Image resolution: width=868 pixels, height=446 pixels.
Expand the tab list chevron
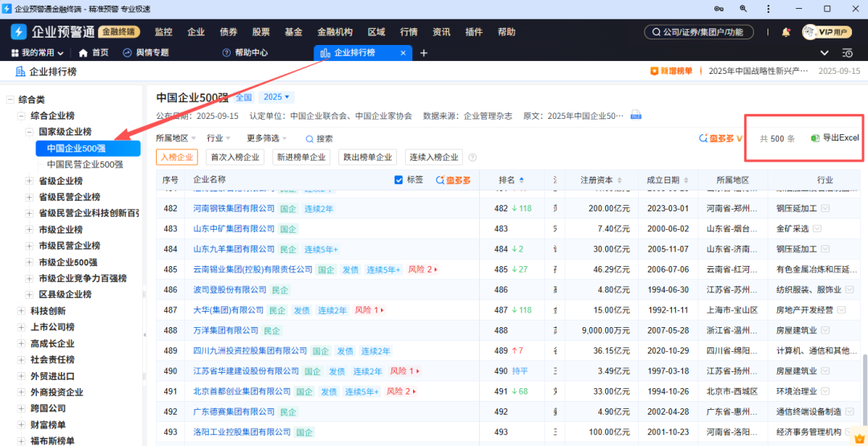(x=825, y=53)
